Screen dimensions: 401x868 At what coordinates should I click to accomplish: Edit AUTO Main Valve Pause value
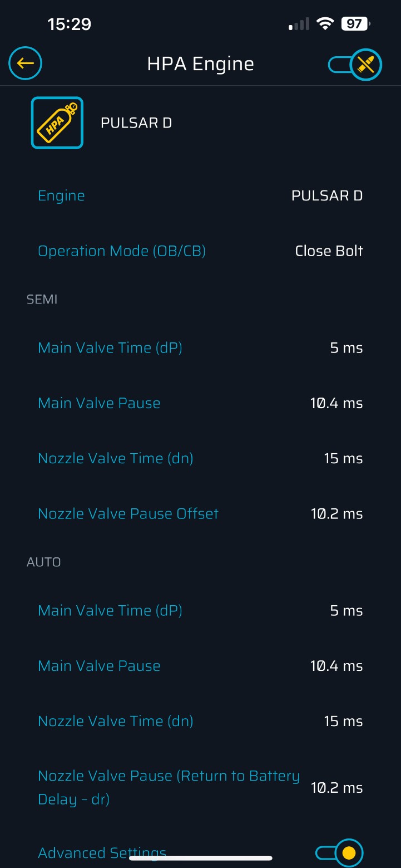pos(336,666)
